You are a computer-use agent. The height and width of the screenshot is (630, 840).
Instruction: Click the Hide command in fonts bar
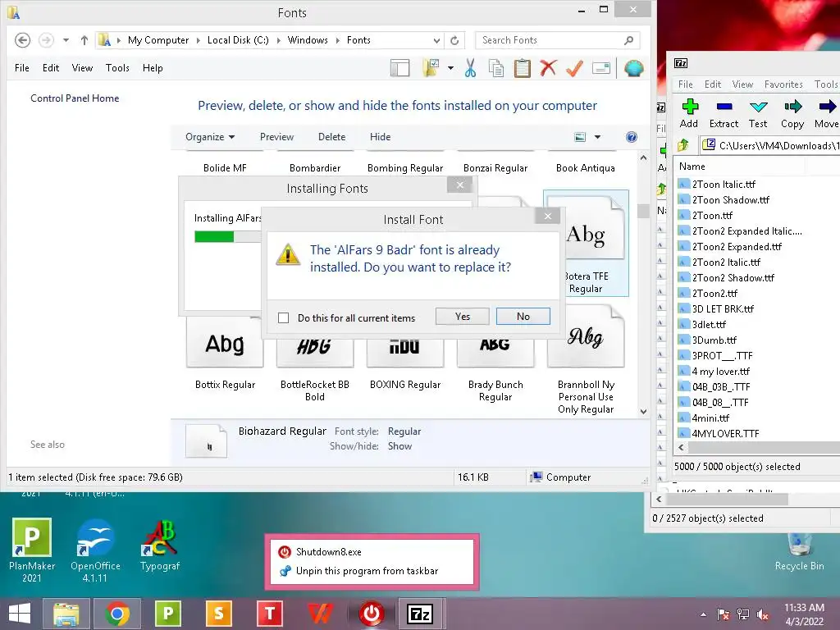tap(380, 137)
